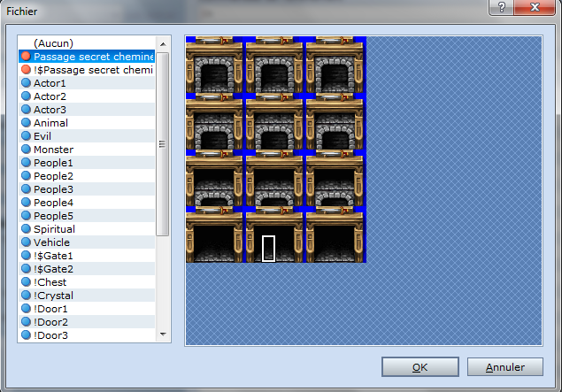562x392 pixels.
Task: Click the blue dot icon beside Actor1
Action: [x=26, y=83]
